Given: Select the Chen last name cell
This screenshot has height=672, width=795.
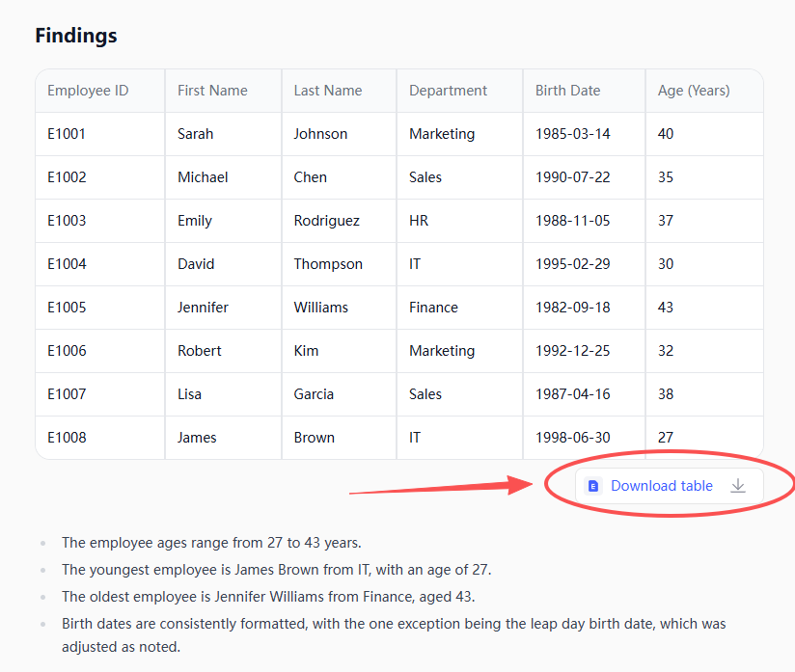Looking at the screenshot, I should click(x=310, y=177).
